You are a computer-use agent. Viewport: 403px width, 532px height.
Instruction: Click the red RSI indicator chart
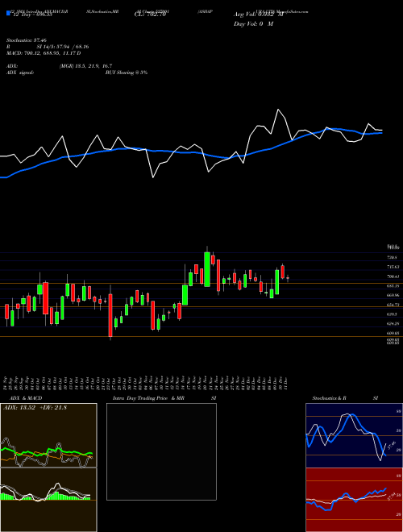coord(354,500)
